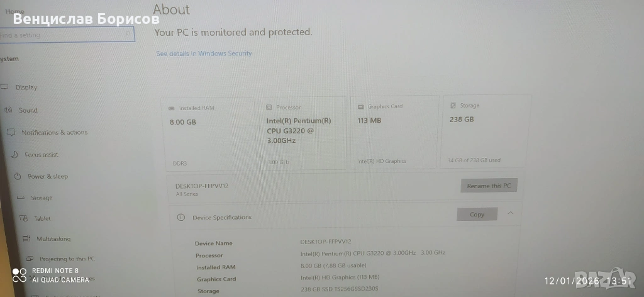Copy the device specifications
Screen dimensions: 644x297
tap(477, 215)
